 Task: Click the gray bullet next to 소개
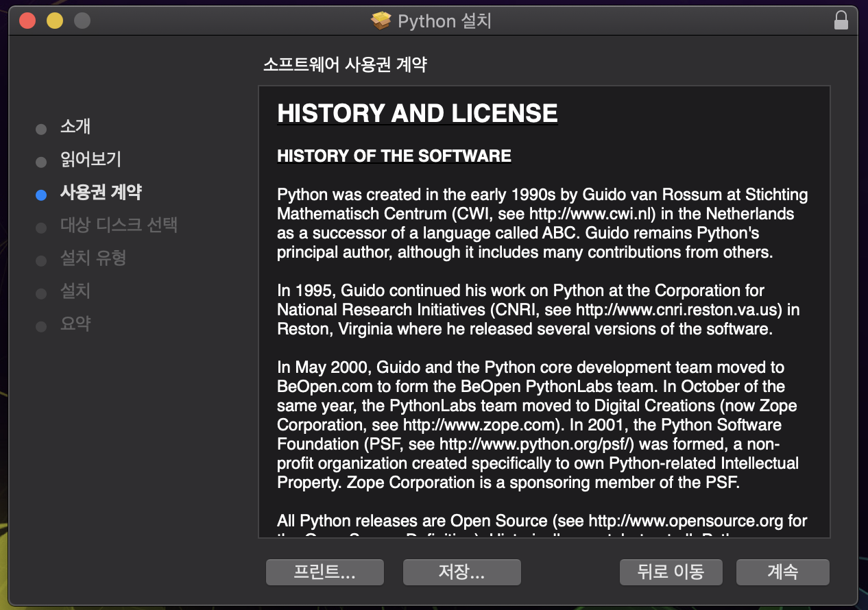(41, 130)
